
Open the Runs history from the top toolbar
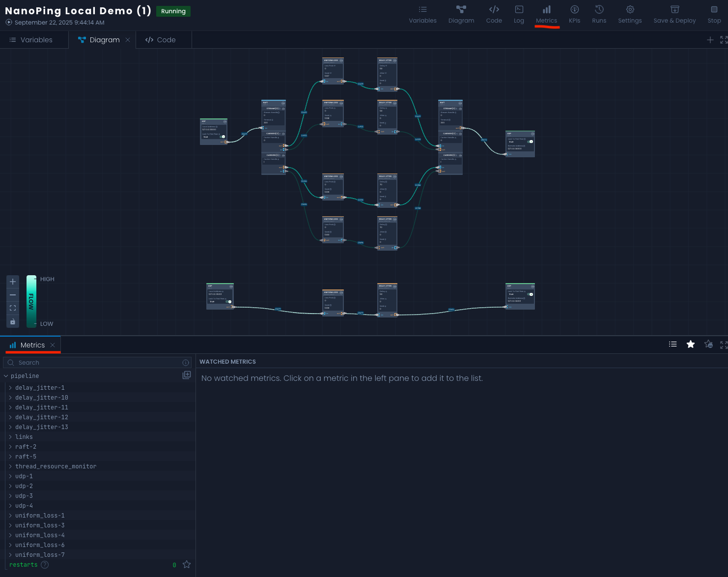[x=599, y=14]
